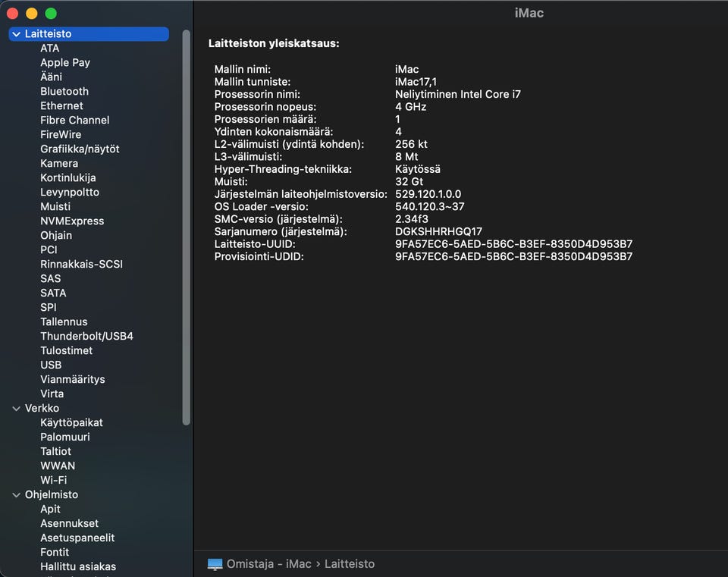Image resolution: width=728 pixels, height=577 pixels.
Task: Show Grafiikka/näytöt information
Action: [x=80, y=149]
